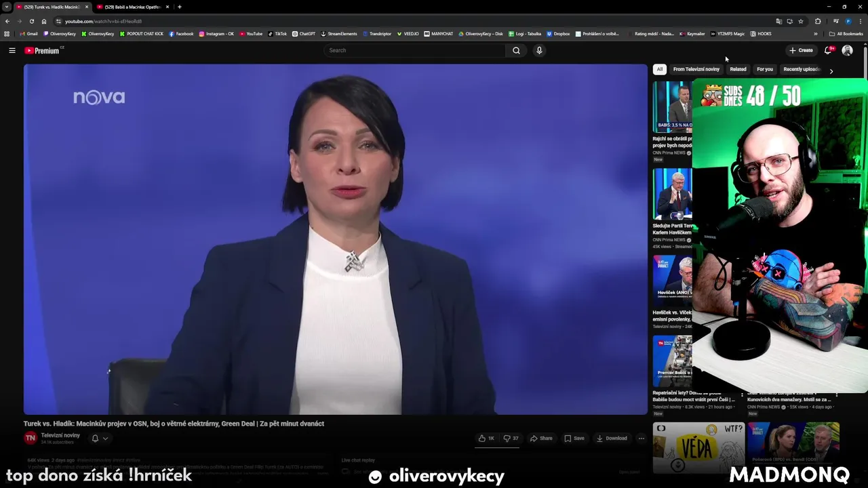Click the YouTube search input field
Image resolution: width=868 pixels, height=488 pixels.
(x=415, y=50)
